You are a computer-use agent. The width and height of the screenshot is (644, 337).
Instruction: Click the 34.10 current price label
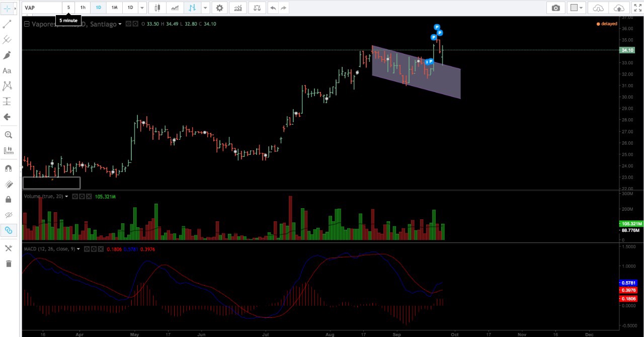point(627,50)
